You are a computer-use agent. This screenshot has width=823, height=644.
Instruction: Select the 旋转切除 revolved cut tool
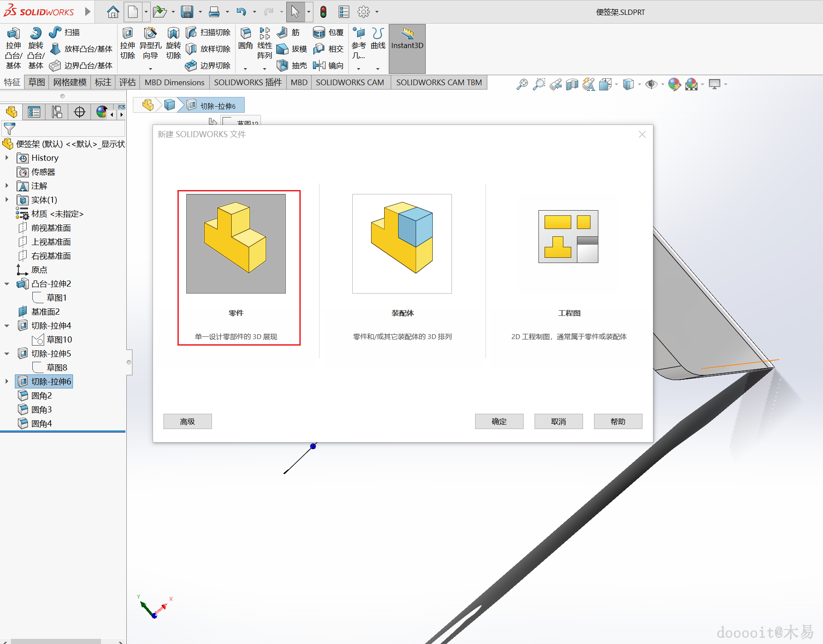[174, 44]
